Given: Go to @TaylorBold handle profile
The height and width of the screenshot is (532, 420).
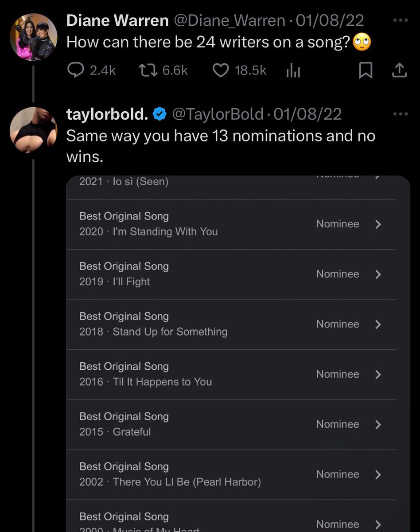Looking at the screenshot, I should click(x=217, y=114).
